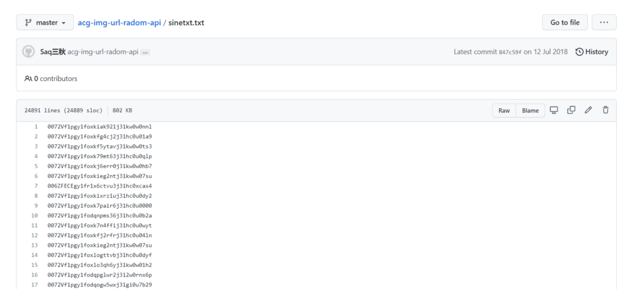
Task: Click the Go to file button
Action: (565, 23)
